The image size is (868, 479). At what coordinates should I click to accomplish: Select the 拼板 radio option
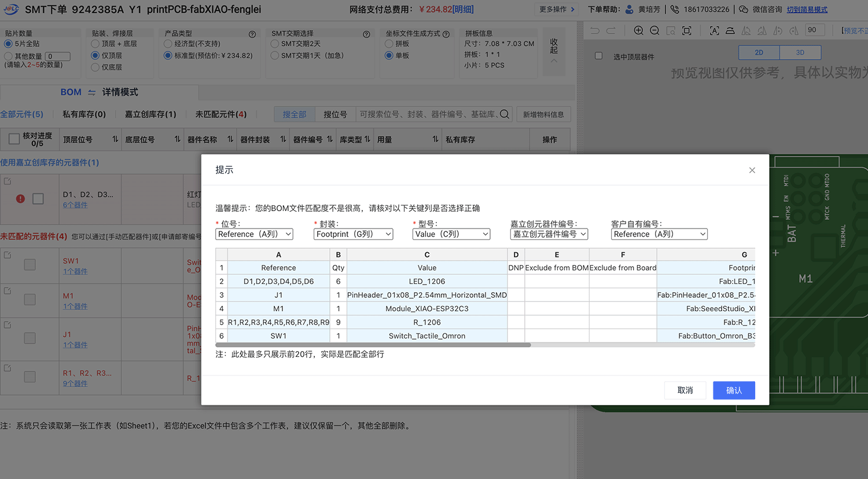389,44
